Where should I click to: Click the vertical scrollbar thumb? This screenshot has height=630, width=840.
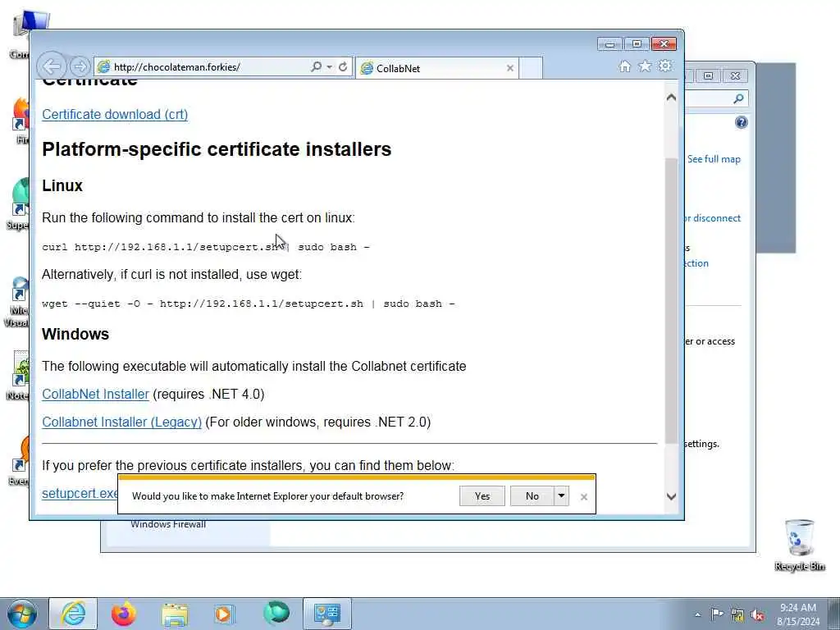pyautogui.click(x=671, y=301)
